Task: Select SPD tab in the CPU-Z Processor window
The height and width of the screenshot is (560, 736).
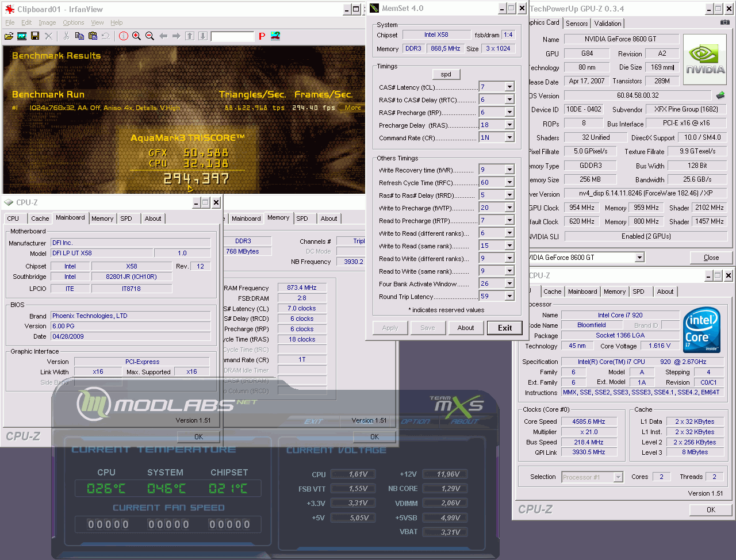Action: click(639, 291)
